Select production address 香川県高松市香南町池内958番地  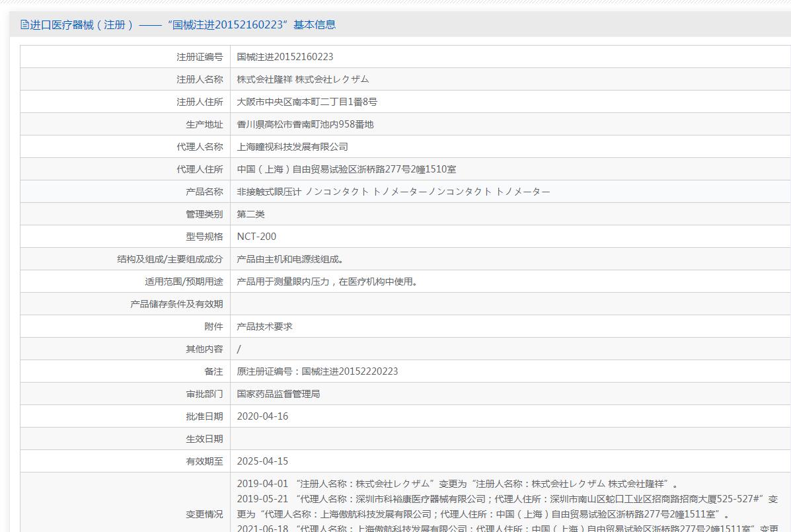click(x=305, y=124)
